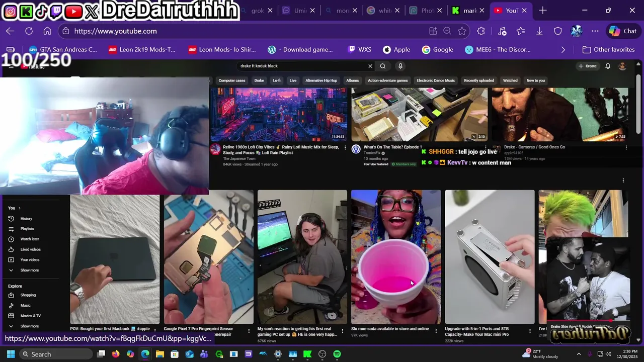Select the Drake filter chip
Image resolution: width=644 pixels, height=362 pixels.
259,80
